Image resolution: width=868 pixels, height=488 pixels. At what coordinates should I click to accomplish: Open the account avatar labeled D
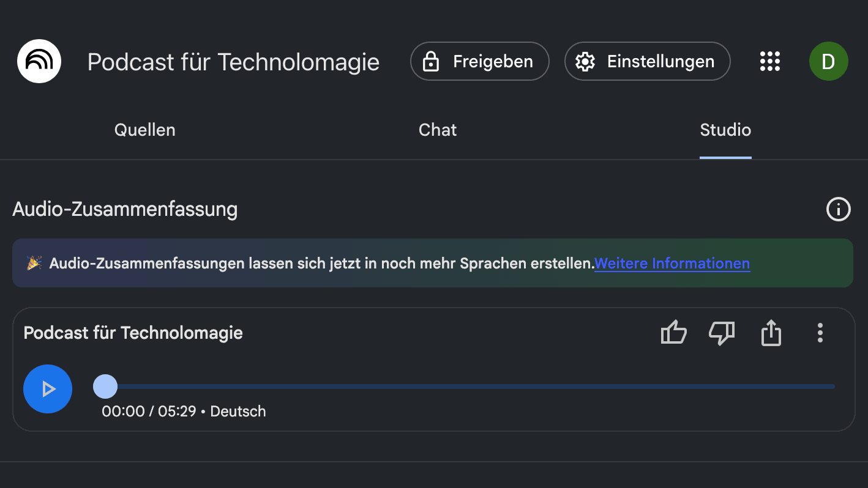pyautogui.click(x=828, y=61)
